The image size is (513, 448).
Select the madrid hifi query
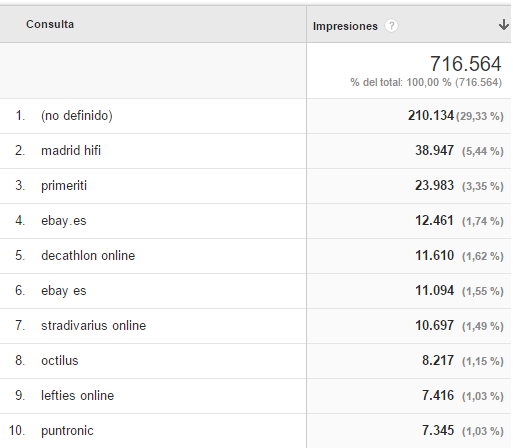coord(71,151)
